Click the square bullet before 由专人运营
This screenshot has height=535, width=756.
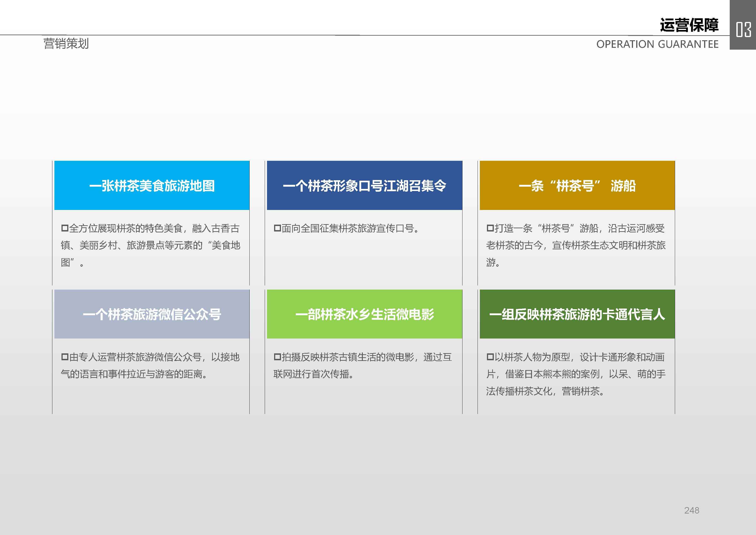click(64, 357)
